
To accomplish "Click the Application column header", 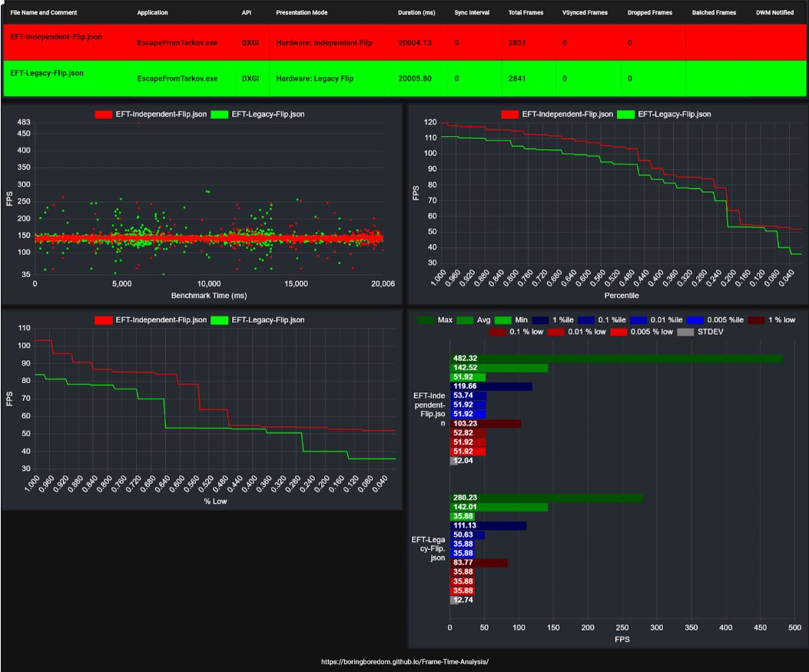I will point(152,12).
